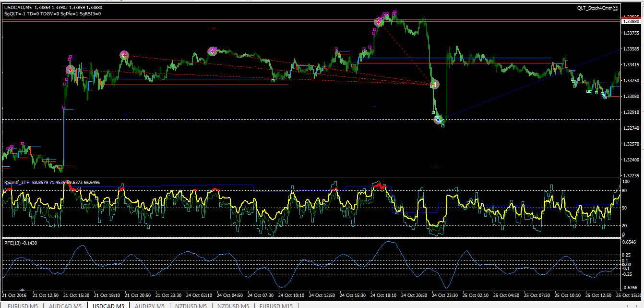Click the 24 Oct 07:30 time label
Viewport: 644px width, 308px height.
pyautogui.click(x=262, y=296)
